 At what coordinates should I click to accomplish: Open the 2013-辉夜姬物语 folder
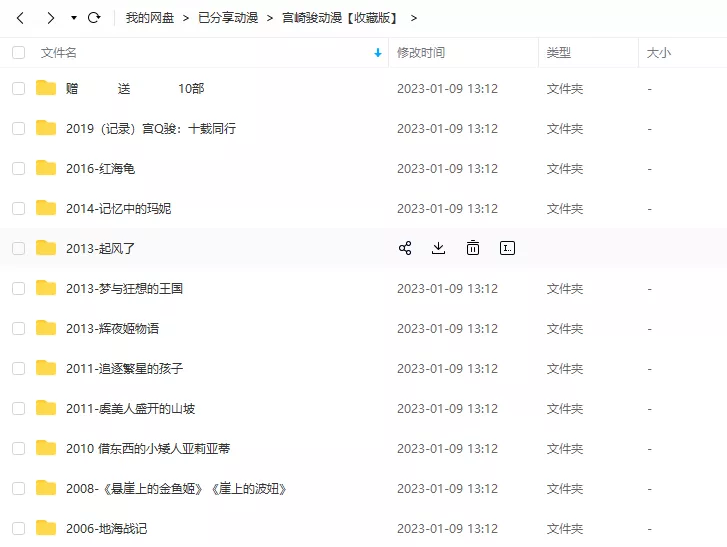tap(112, 328)
